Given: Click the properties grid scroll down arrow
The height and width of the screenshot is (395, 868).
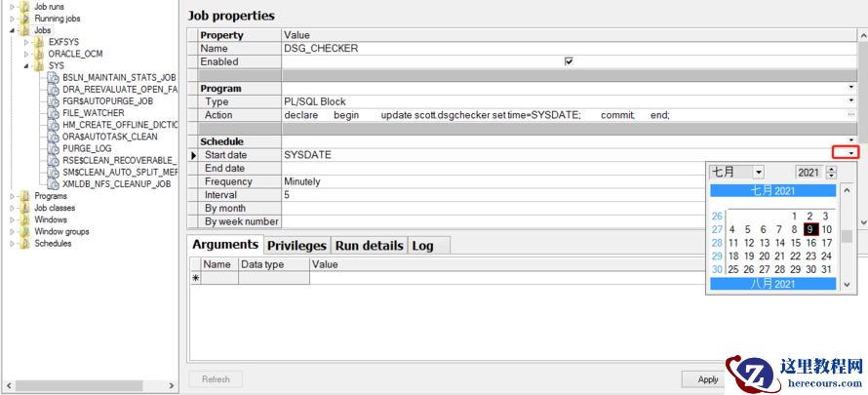Looking at the screenshot, I should pyautogui.click(x=862, y=221).
